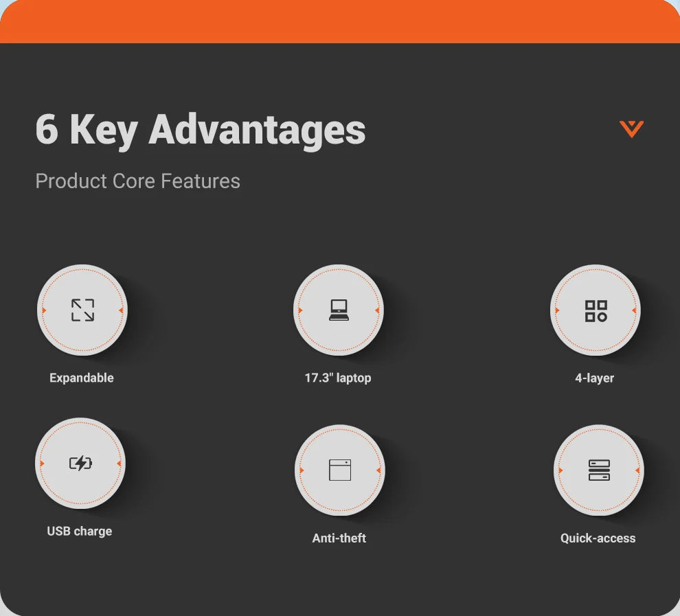Select the "Product Core Features" subtitle
Screen dimensions: 680x616
coord(137,181)
